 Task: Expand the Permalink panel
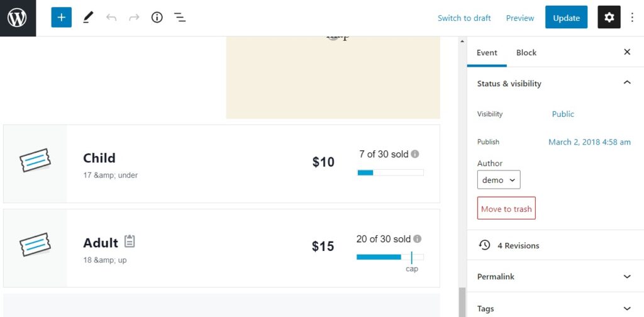coord(626,277)
